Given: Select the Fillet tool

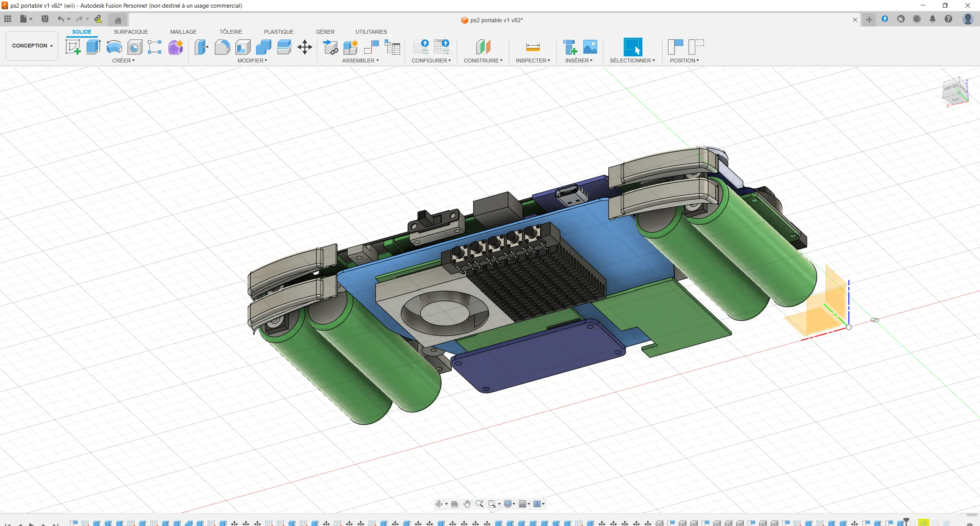Looking at the screenshot, I should 222,48.
